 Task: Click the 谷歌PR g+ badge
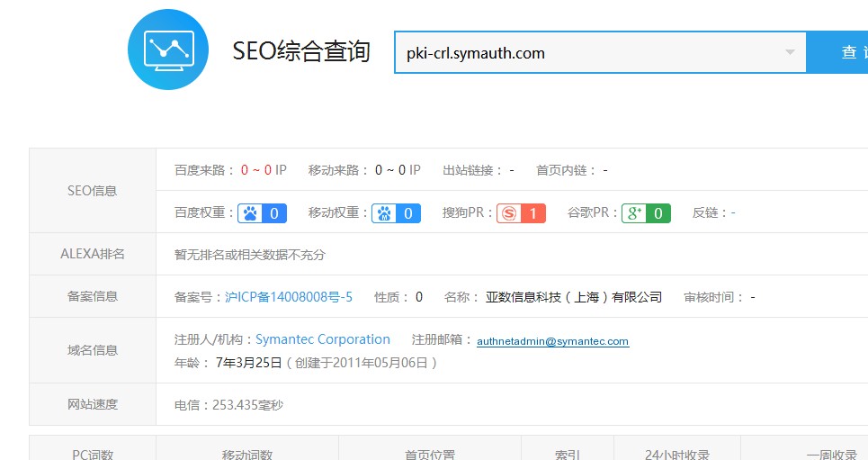646,213
